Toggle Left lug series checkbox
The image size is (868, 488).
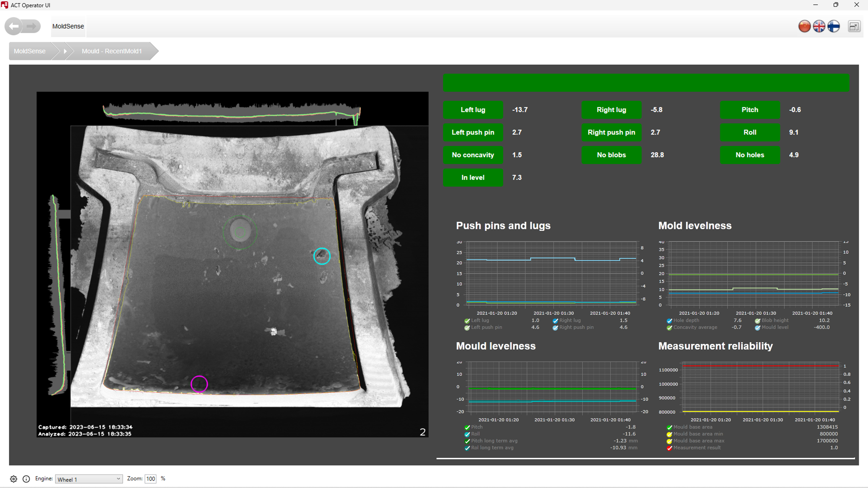point(467,321)
